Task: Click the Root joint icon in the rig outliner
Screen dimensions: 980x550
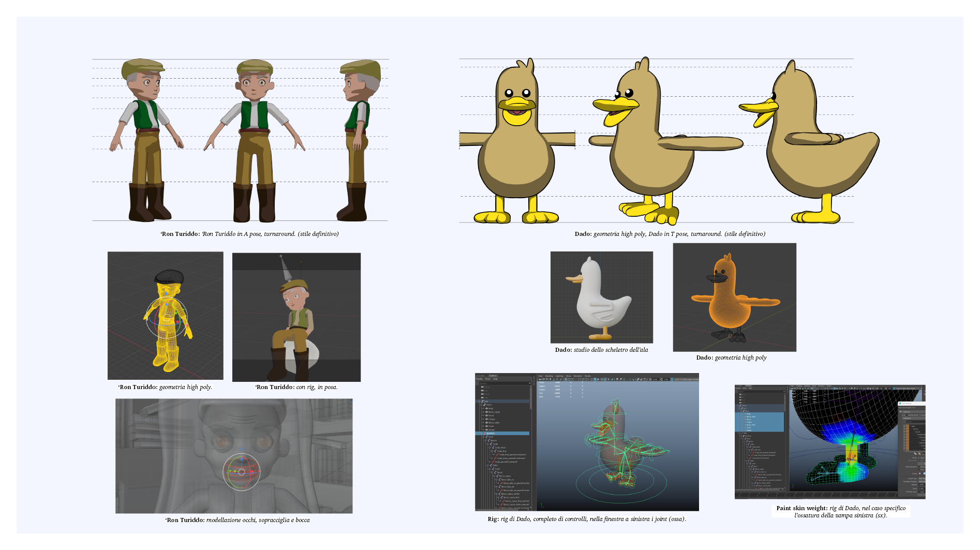Action: [487, 437]
